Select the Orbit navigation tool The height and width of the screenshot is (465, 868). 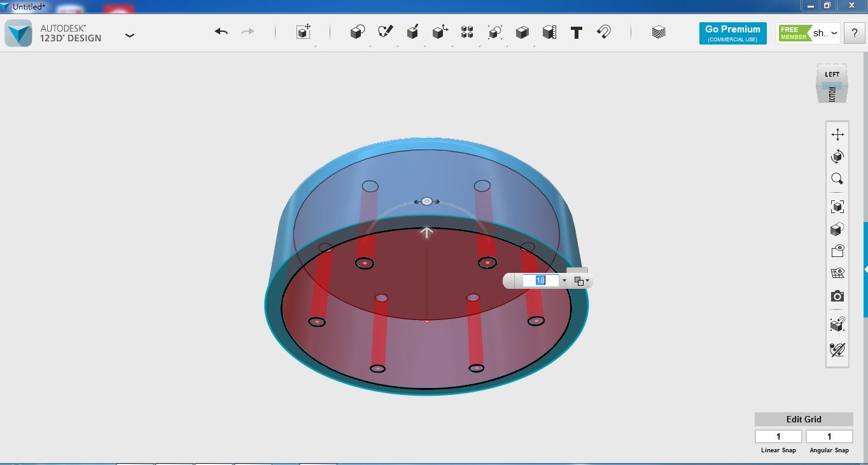837,156
